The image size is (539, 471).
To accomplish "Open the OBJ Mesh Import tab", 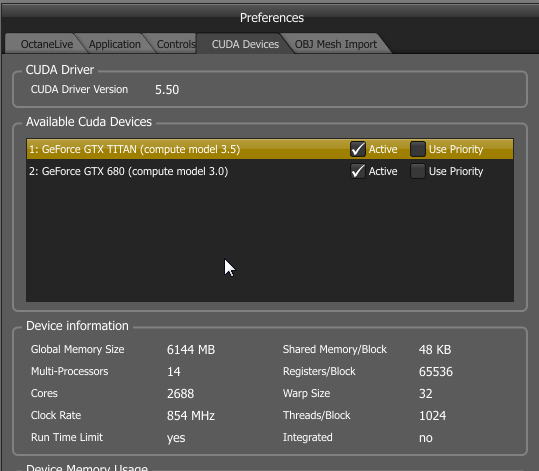I will pyautogui.click(x=336, y=44).
